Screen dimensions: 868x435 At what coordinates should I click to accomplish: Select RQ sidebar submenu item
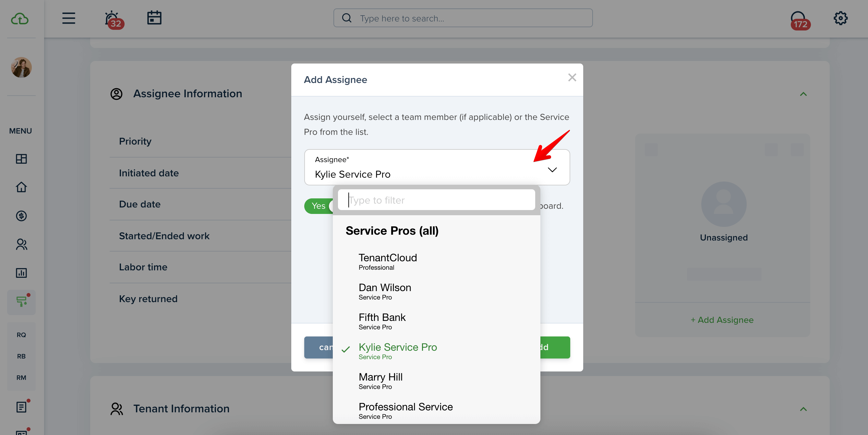click(x=21, y=335)
